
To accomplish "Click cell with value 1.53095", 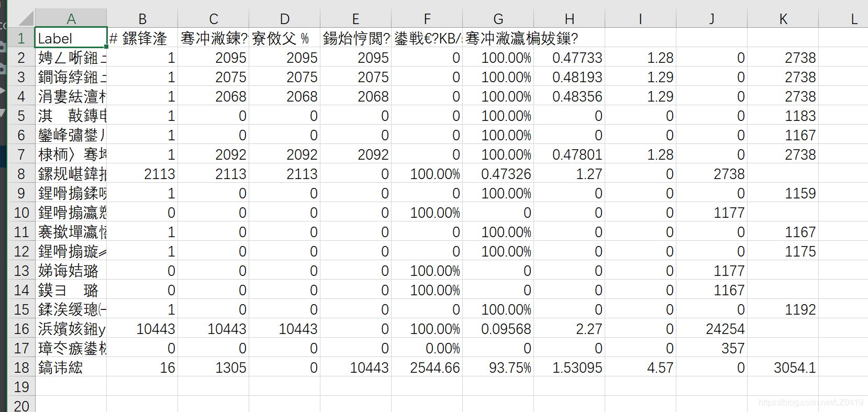I will 570,368.
